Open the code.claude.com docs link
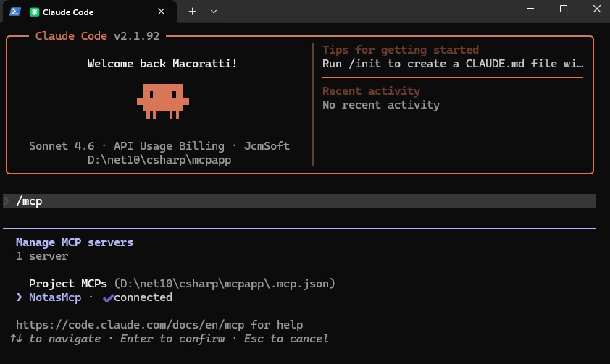610x364 pixels. click(x=130, y=324)
